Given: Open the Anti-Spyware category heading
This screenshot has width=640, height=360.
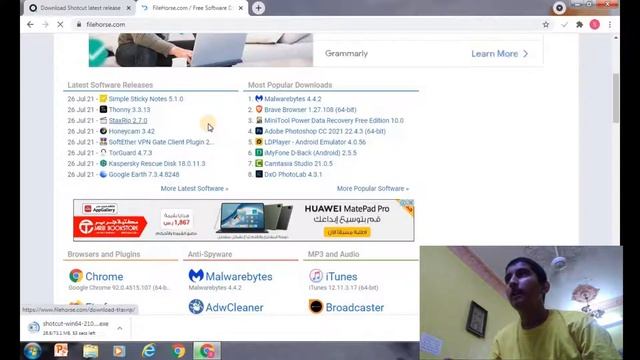Looking at the screenshot, I should coord(210,254).
